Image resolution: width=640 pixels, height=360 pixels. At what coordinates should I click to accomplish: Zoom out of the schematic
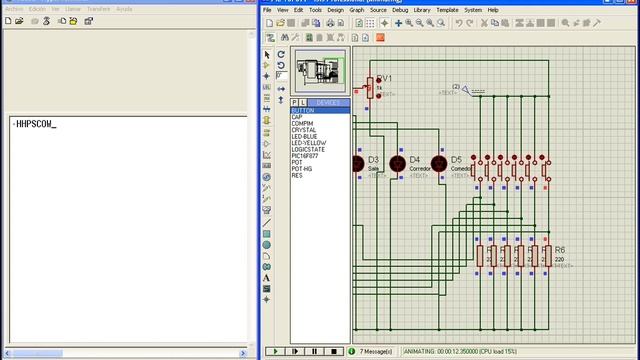pos(420,23)
